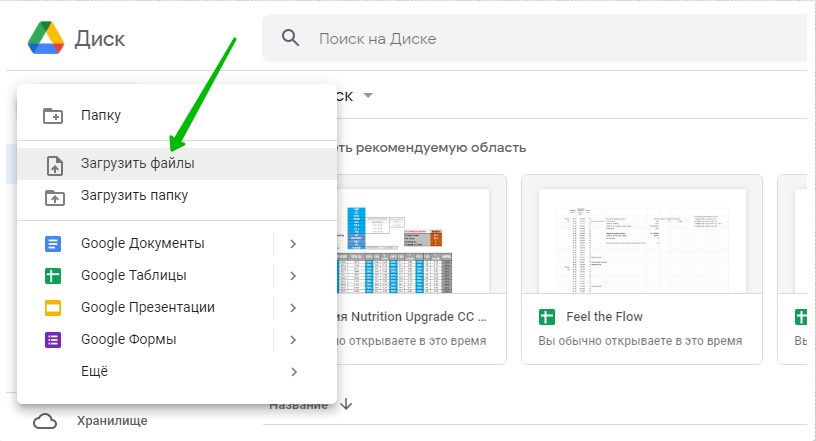Viewport: 816px width, 441px height.
Task: Select the Папку menu option
Action: [177, 115]
